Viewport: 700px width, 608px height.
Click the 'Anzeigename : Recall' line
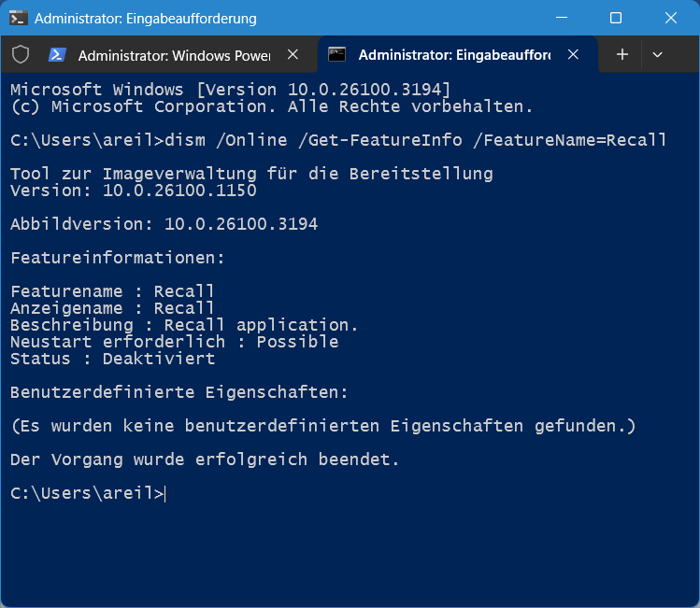(x=112, y=309)
